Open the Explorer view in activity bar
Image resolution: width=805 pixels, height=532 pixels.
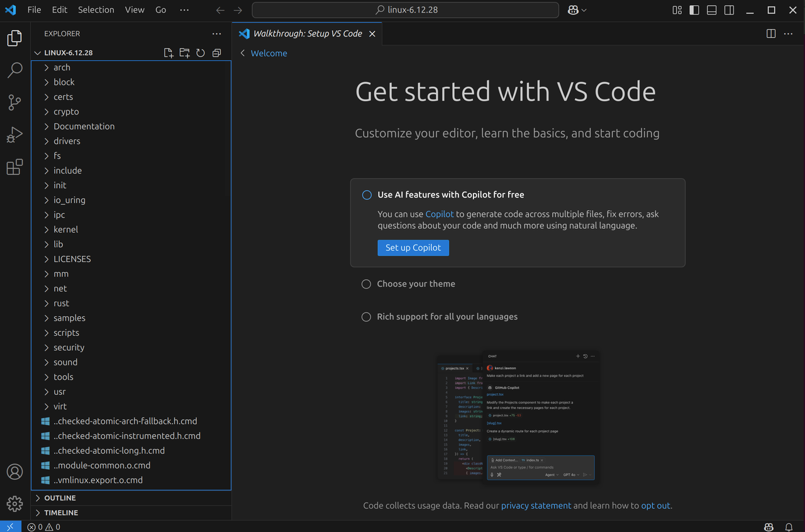point(14,38)
